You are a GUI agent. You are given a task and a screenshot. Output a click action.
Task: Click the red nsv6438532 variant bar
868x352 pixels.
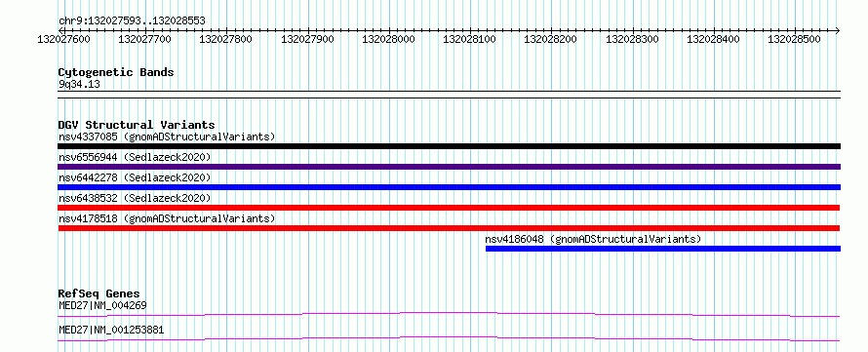click(449, 208)
